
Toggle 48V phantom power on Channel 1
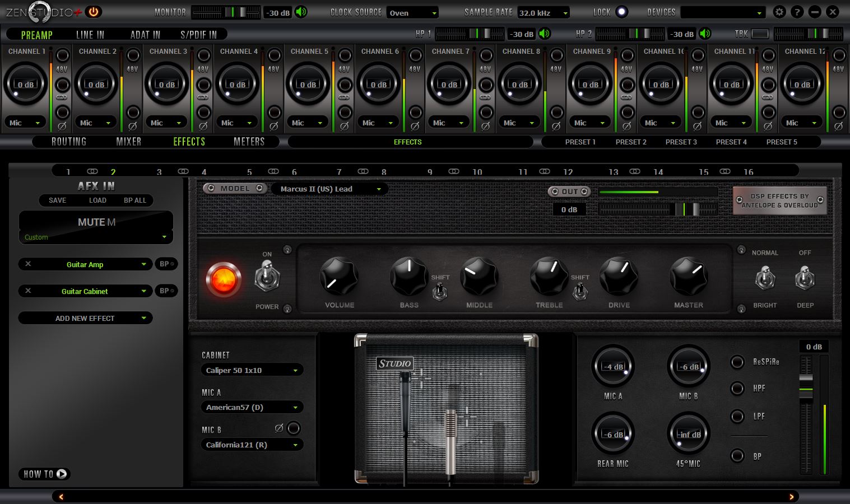63,55
